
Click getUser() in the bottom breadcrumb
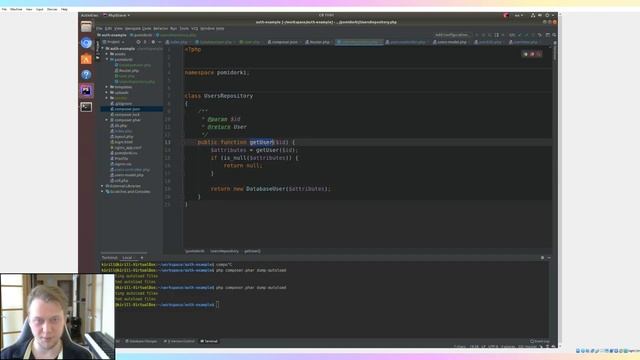pyautogui.click(x=252, y=251)
